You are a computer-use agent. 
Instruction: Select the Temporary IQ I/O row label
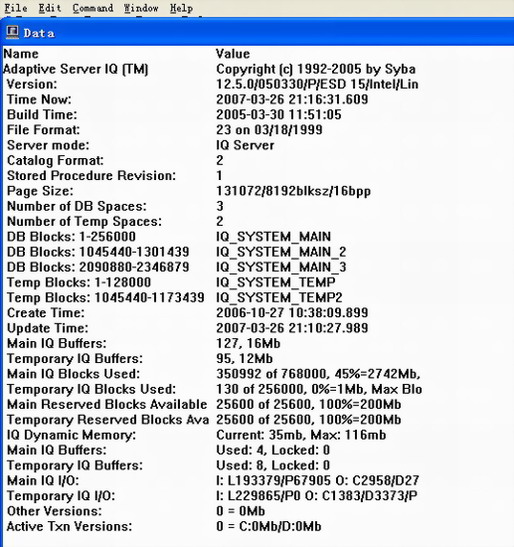[61, 496]
